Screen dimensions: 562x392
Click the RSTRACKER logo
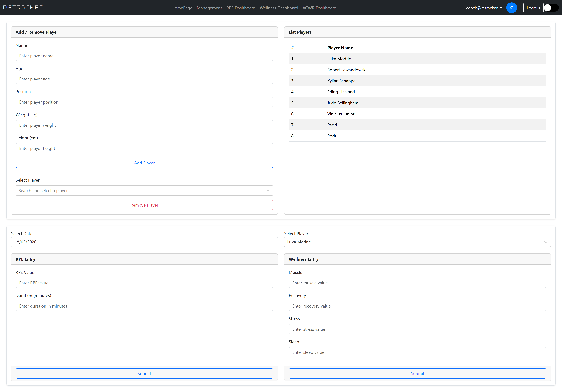click(23, 8)
